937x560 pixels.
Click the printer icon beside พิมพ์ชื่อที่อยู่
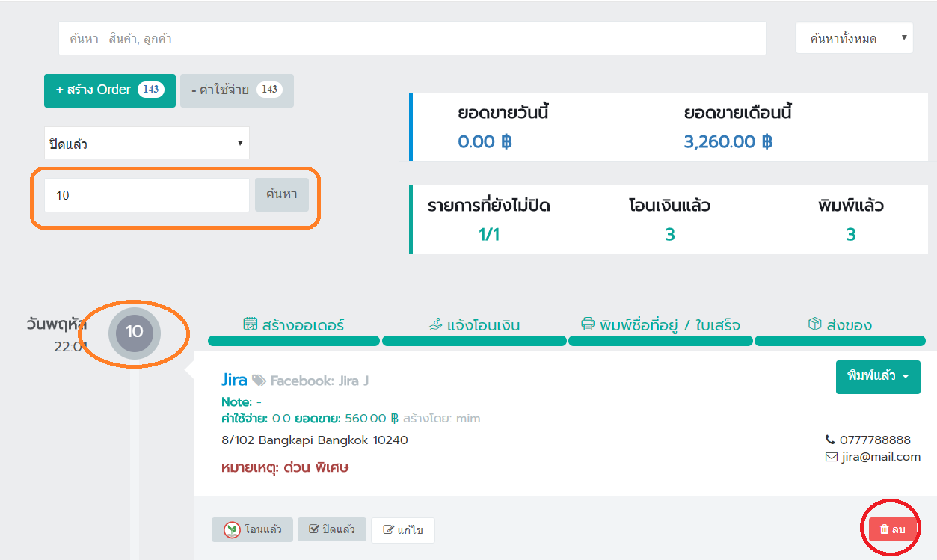click(x=588, y=324)
